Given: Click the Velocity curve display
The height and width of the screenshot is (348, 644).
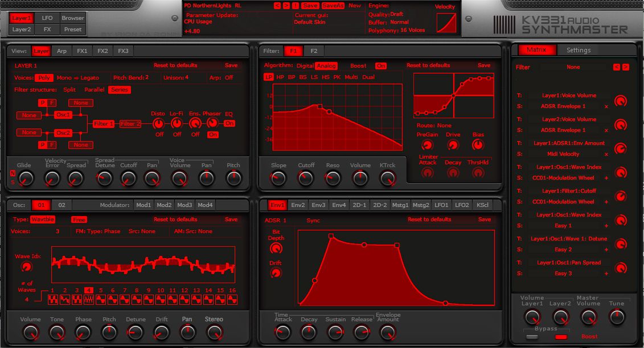Looking at the screenshot, I should point(446,22).
